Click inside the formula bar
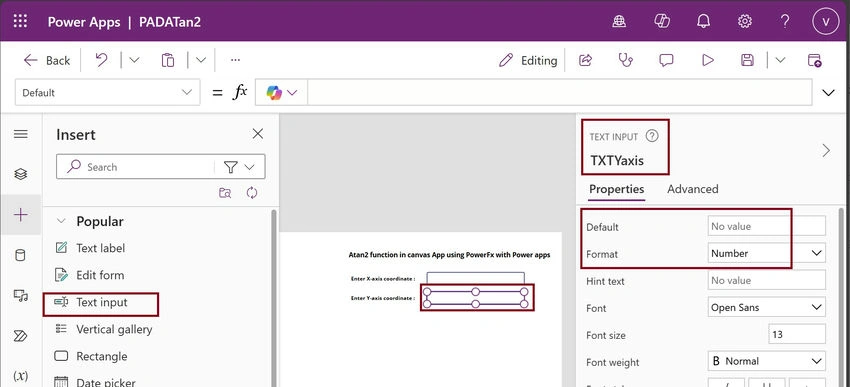 559,93
